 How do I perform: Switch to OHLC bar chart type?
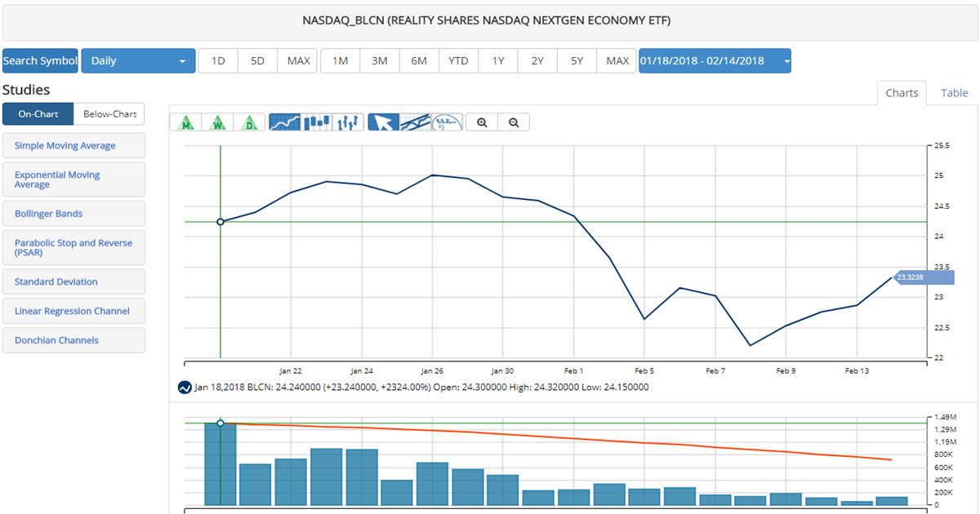click(x=349, y=122)
